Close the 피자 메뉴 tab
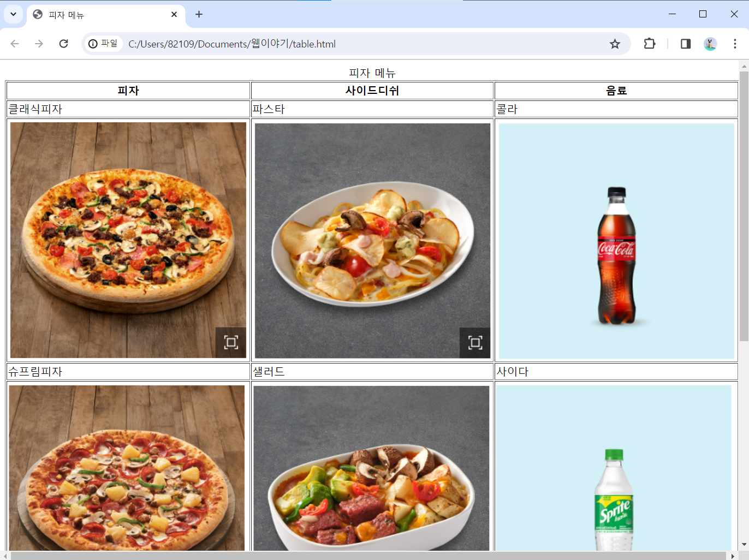The width and height of the screenshot is (749, 560). pos(174,14)
